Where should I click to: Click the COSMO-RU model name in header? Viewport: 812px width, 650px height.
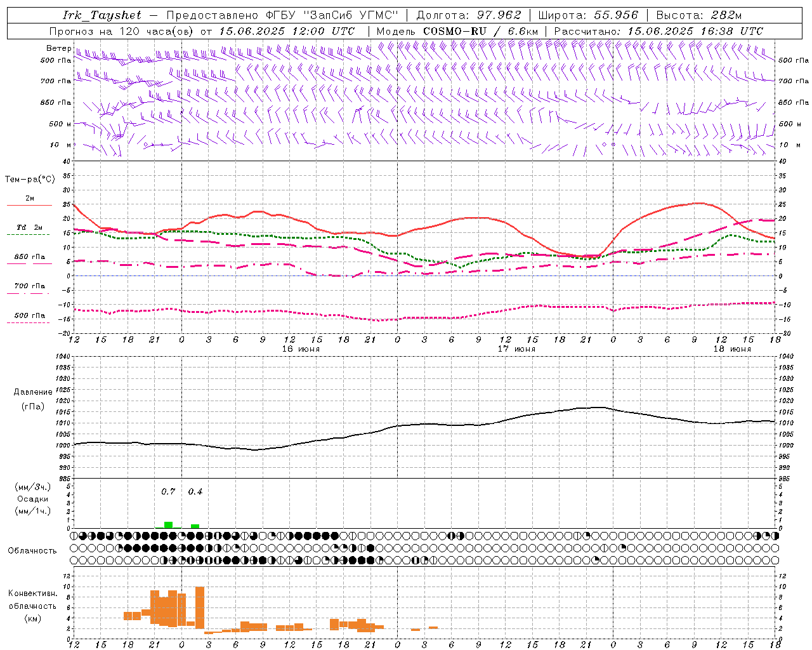click(455, 31)
